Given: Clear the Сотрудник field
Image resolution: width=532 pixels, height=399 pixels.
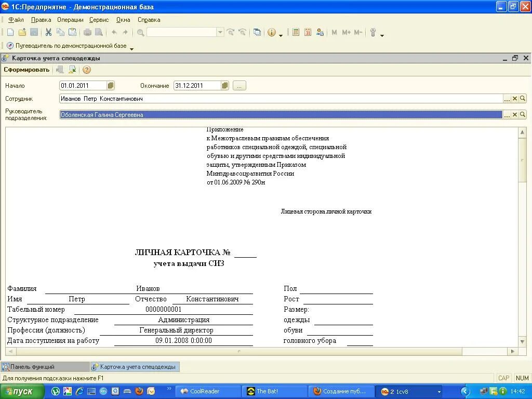Looking at the screenshot, I should (x=515, y=98).
